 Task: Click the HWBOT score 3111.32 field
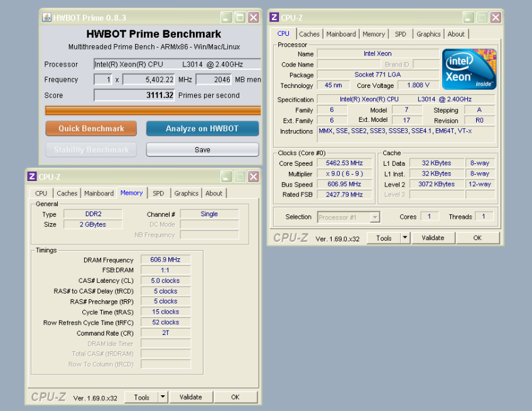click(x=134, y=95)
